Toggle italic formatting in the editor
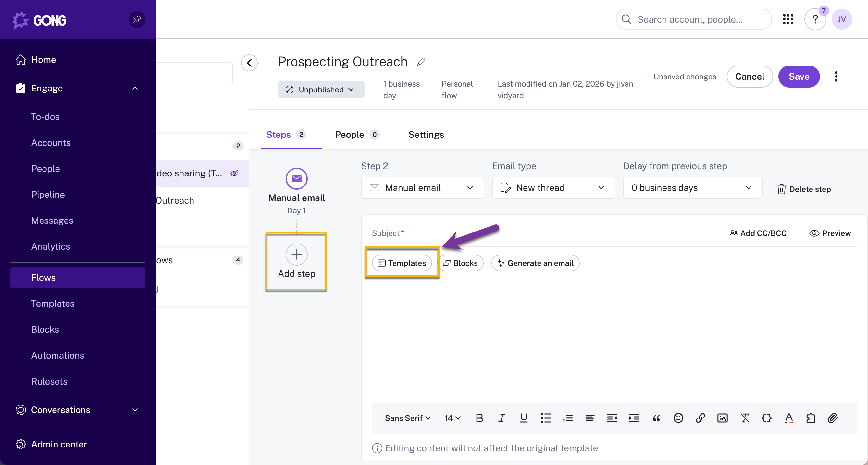 click(502, 418)
